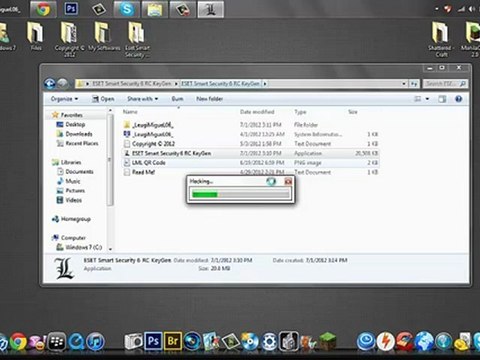The height and width of the screenshot is (360, 480).
Task: Click the Chrome button in top taskbar
Action: coord(43,9)
